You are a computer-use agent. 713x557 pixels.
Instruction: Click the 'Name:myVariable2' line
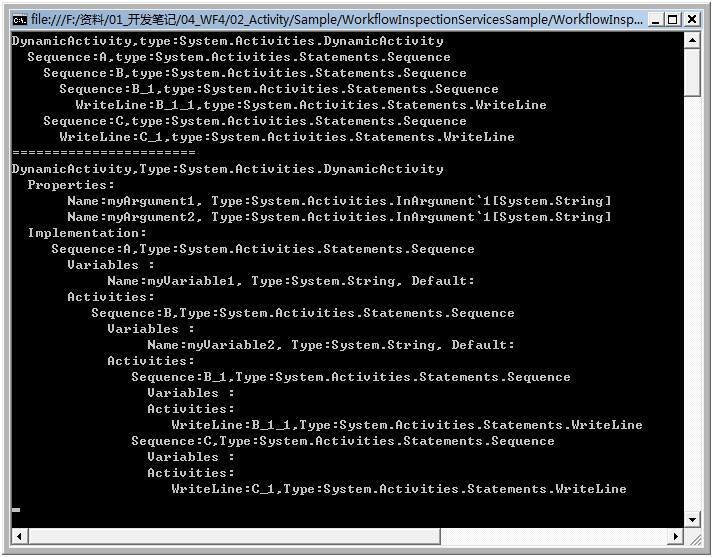331,345
